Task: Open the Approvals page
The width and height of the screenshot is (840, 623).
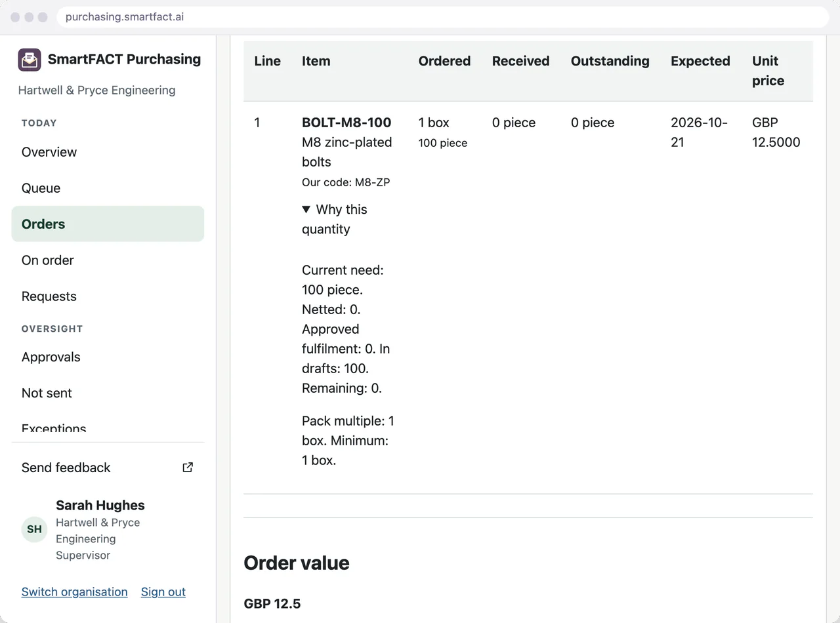Action: [108, 357]
